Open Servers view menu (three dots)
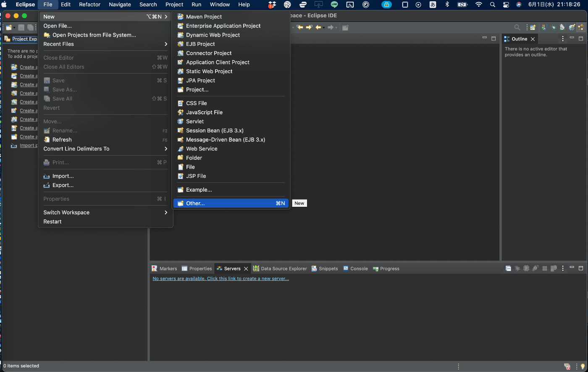588x372 pixels. [563, 268]
